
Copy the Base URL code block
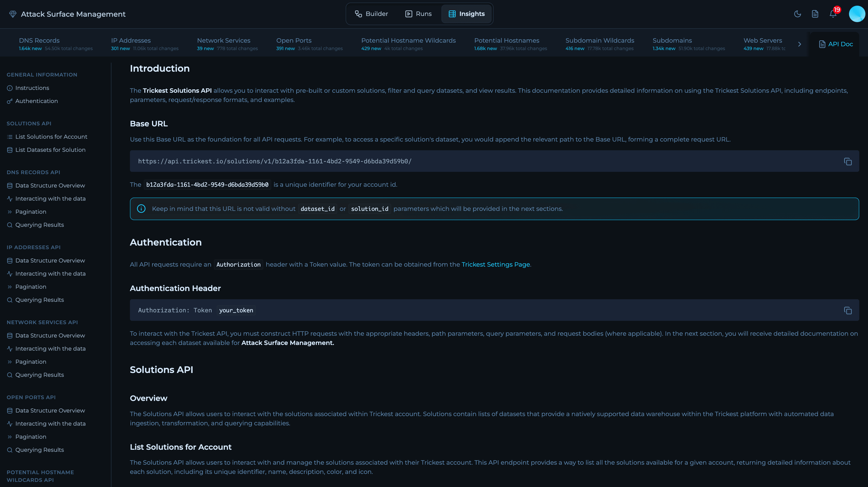coord(848,162)
